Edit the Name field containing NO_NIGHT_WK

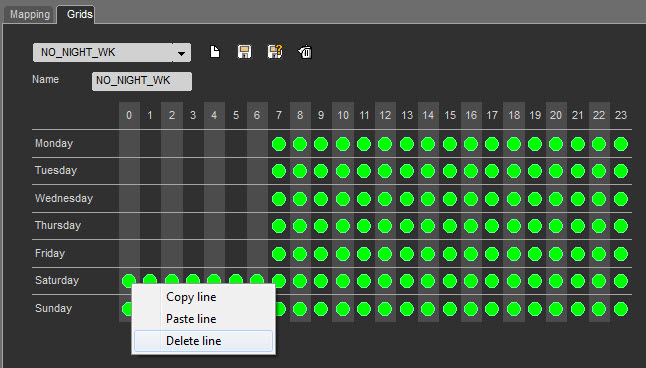[142, 81]
